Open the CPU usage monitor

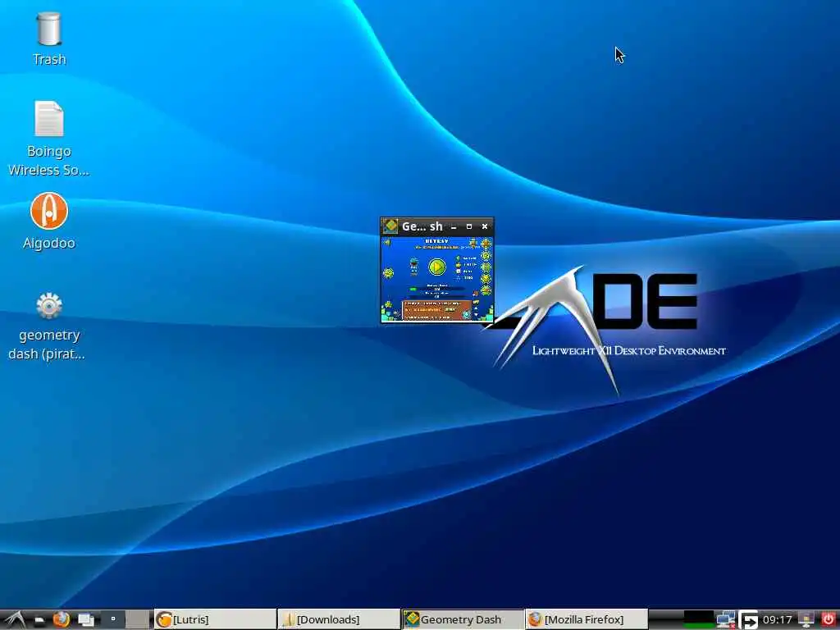699,619
